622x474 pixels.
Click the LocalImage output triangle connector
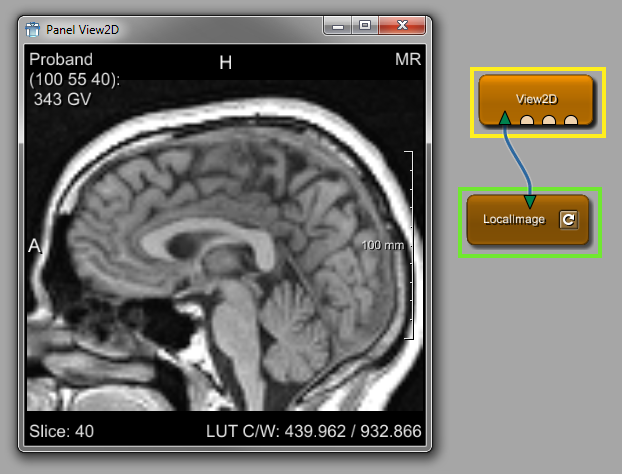tap(530, 203)
